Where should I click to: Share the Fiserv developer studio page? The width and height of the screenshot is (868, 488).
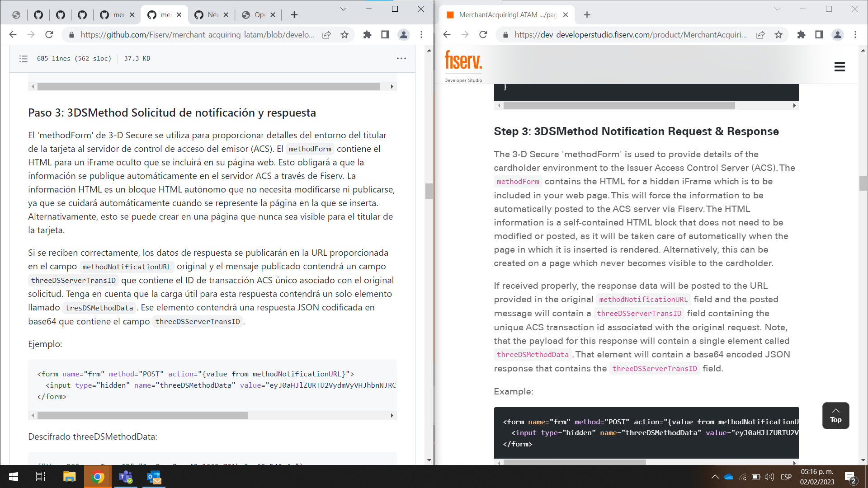[760, 35]
